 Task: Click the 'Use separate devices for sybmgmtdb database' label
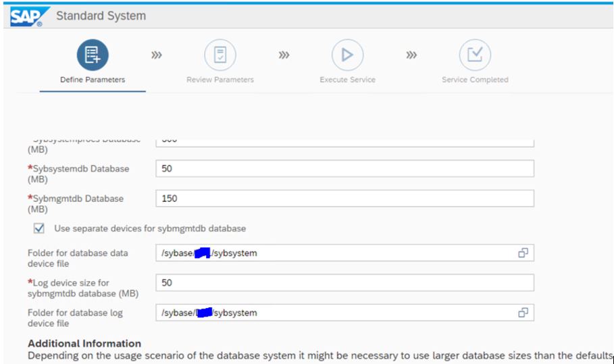(x=150, y=228)
